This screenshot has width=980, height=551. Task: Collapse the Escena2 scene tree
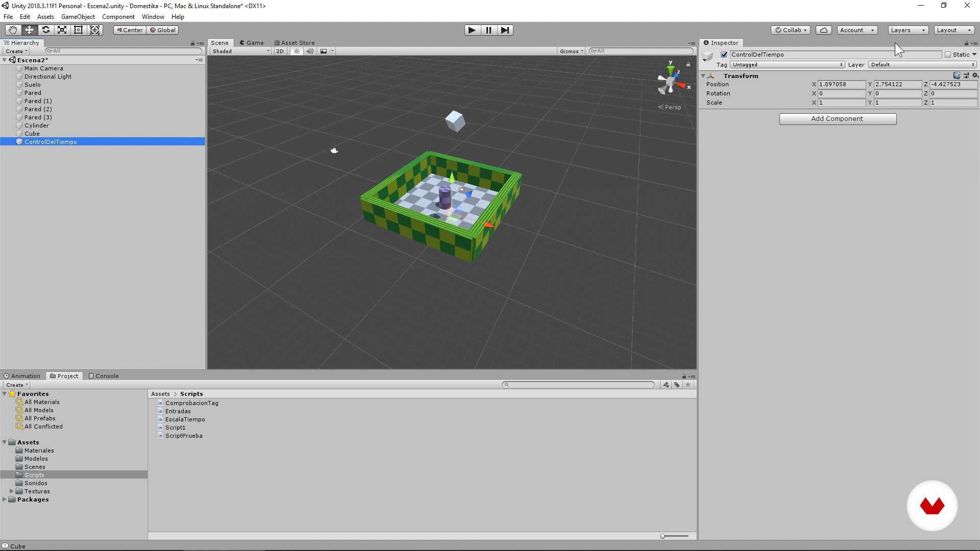[5, 60]
